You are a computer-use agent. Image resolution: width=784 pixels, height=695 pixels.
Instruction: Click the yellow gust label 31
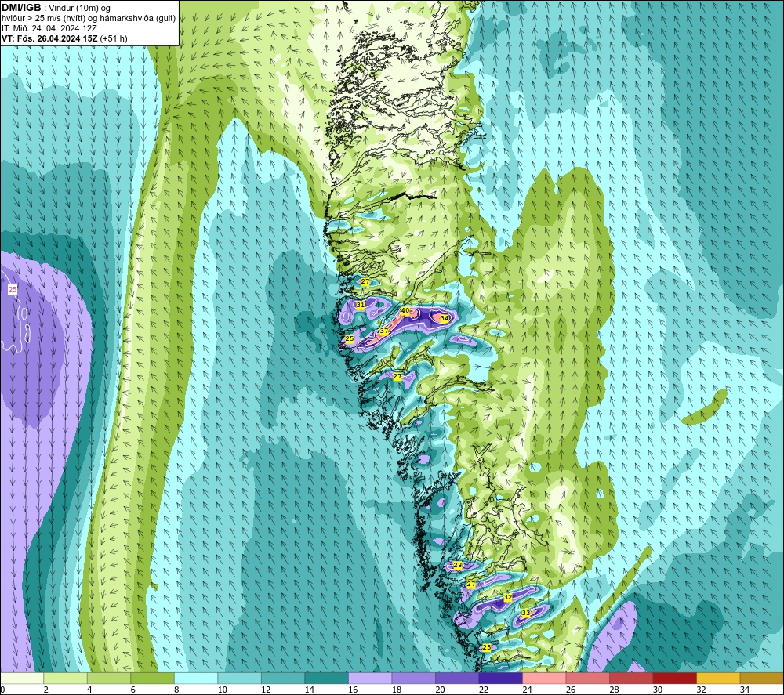pyautogui.click(x=360, y=304)
